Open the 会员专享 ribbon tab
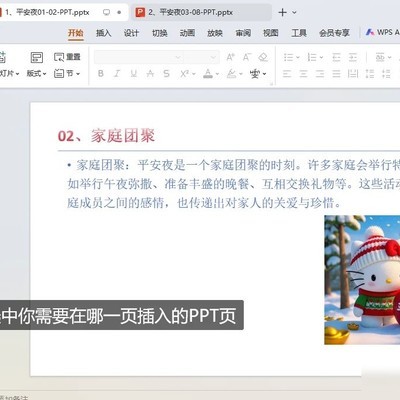 click(x=334, y=33)
